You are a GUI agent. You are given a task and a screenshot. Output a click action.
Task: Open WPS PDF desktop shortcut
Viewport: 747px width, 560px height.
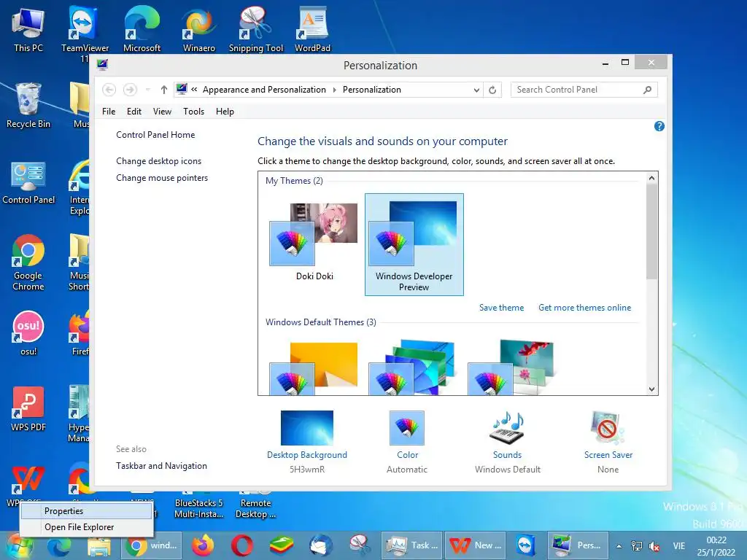[x=28, y=410]
